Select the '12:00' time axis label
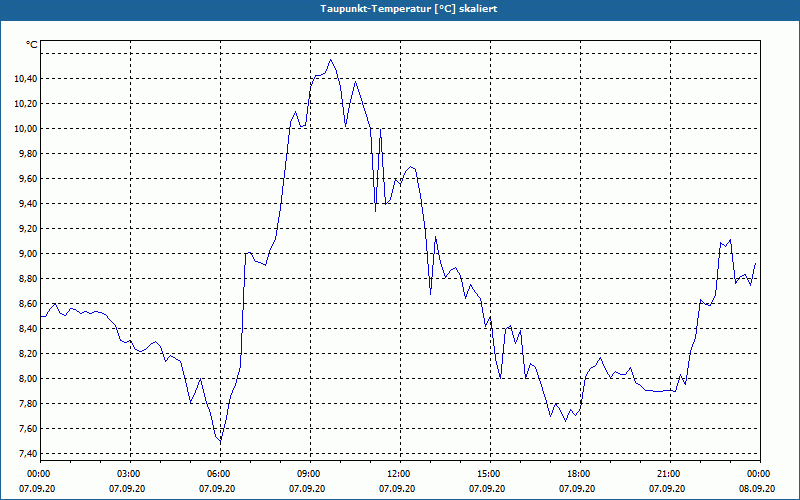800x500 pixels. point(400,473)
